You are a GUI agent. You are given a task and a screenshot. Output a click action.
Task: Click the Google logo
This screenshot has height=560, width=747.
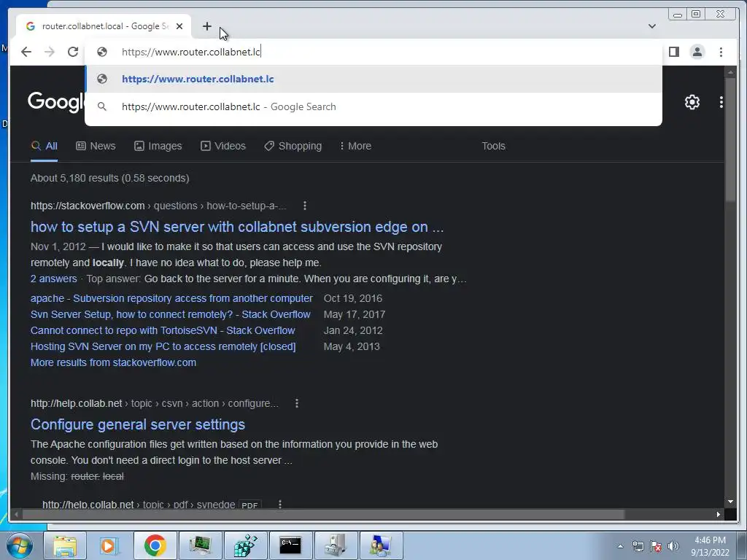(x=56, y=102)
